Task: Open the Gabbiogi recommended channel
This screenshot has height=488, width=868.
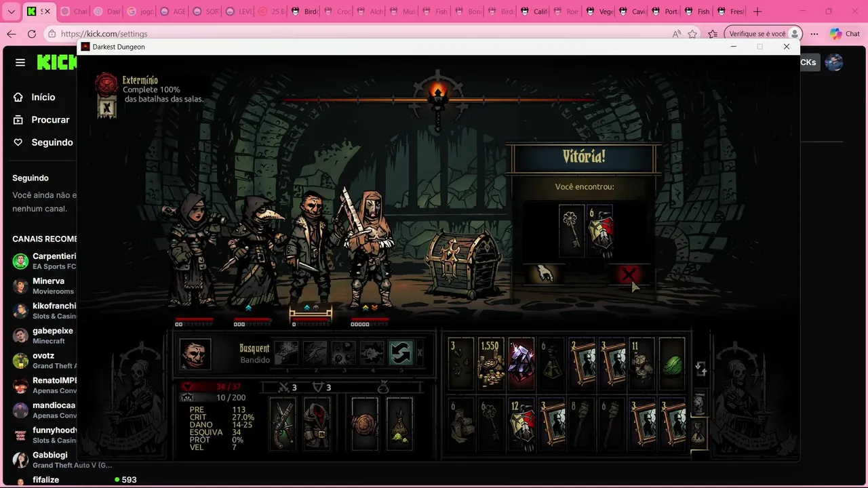Action: click(62, 460)
